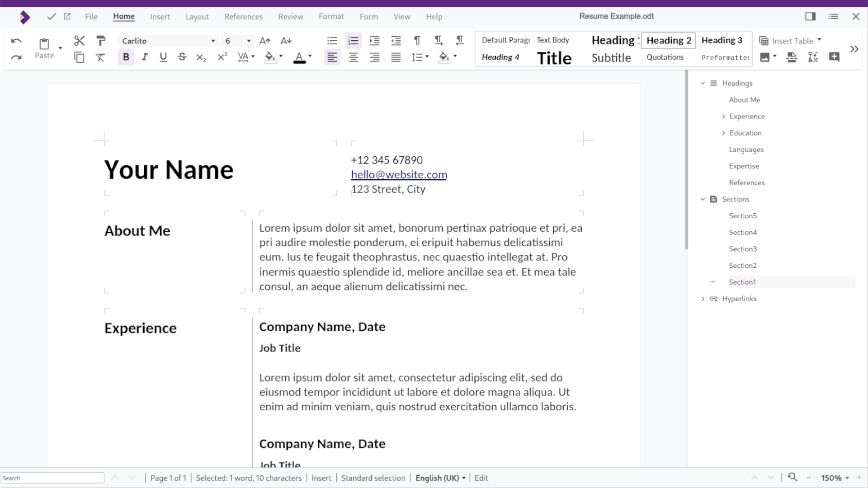Apply font color red swatch button

pyautogui.click(x=299, y=57)
